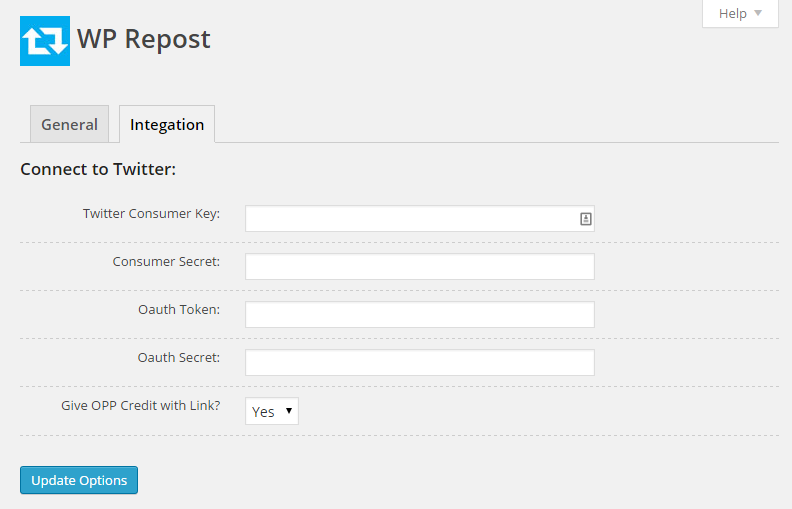This screenshot has height=509, width=792.
Task: Click the Update Options button
Action: 79,480
